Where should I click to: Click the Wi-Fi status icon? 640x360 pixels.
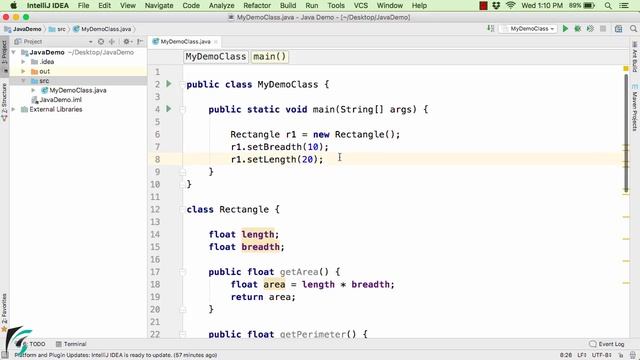pyautogui.click(x=510, y=6)
